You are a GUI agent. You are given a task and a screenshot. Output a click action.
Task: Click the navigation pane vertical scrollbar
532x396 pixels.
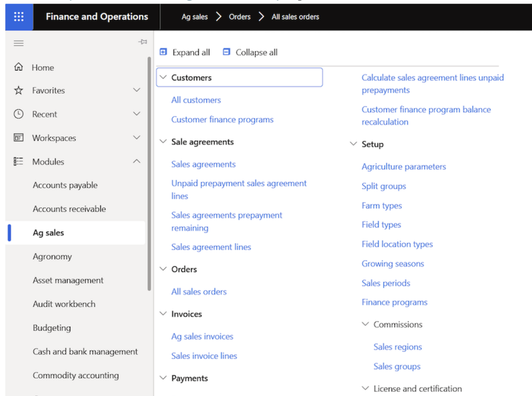pos(149,173)
